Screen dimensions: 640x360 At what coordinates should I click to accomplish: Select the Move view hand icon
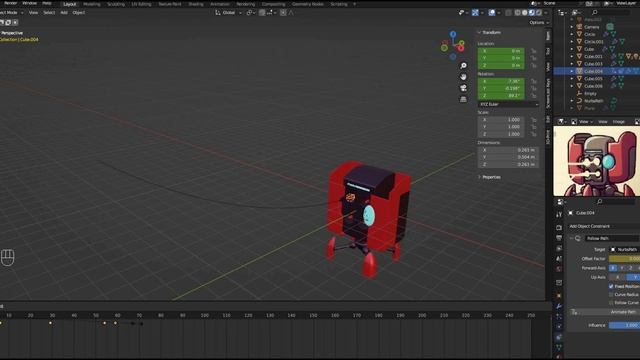[x=463, y=77]
